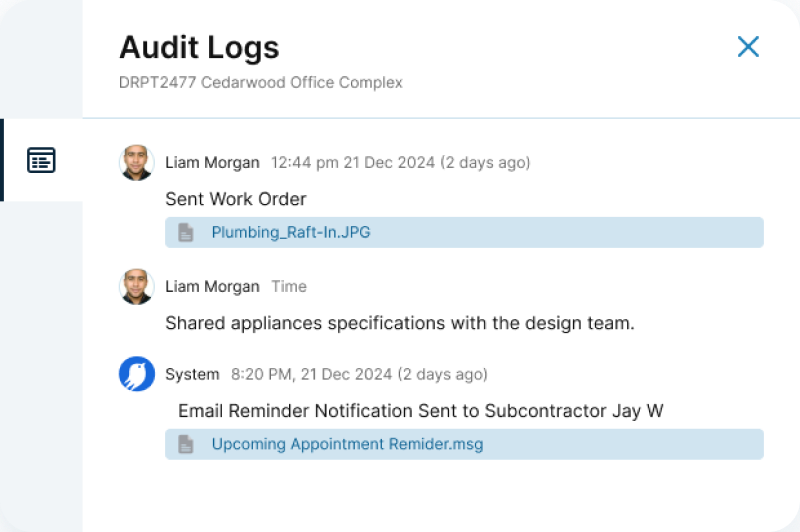
Task: Click the DRPT2477 Cedarwood Office Complex subtitle
Action: tap(261, 82)
